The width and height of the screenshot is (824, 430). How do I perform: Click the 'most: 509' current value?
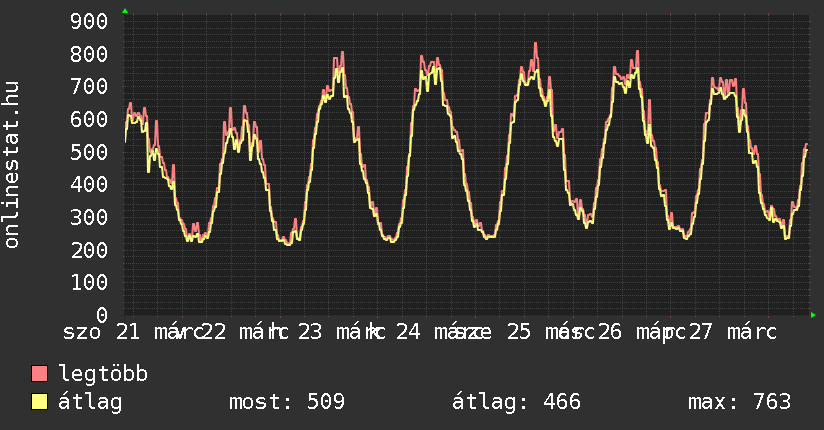pyautogui.click(x=287, y=402)
